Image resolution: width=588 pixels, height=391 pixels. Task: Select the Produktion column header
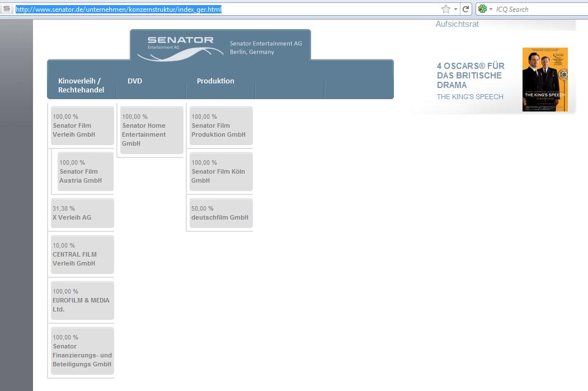[215, 81]
